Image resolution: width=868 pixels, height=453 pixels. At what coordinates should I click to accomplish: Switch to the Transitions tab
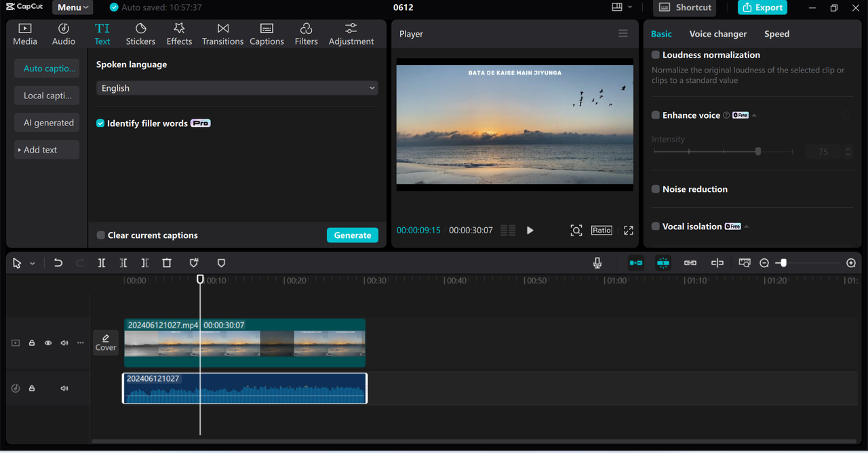pyautogui.click(x=222, y=34)
